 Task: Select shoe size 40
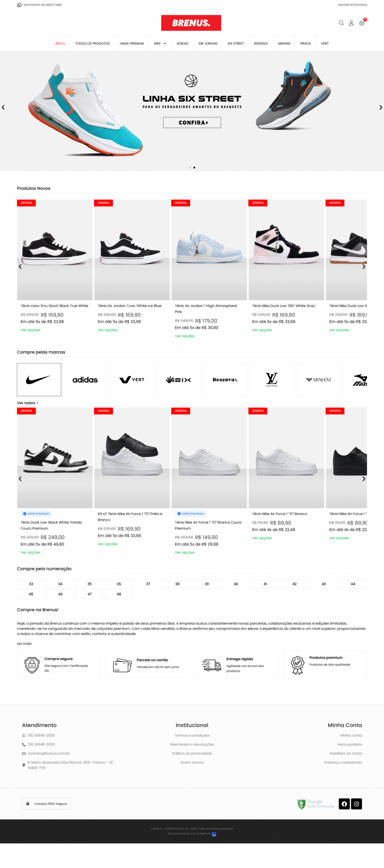point(236,584)
